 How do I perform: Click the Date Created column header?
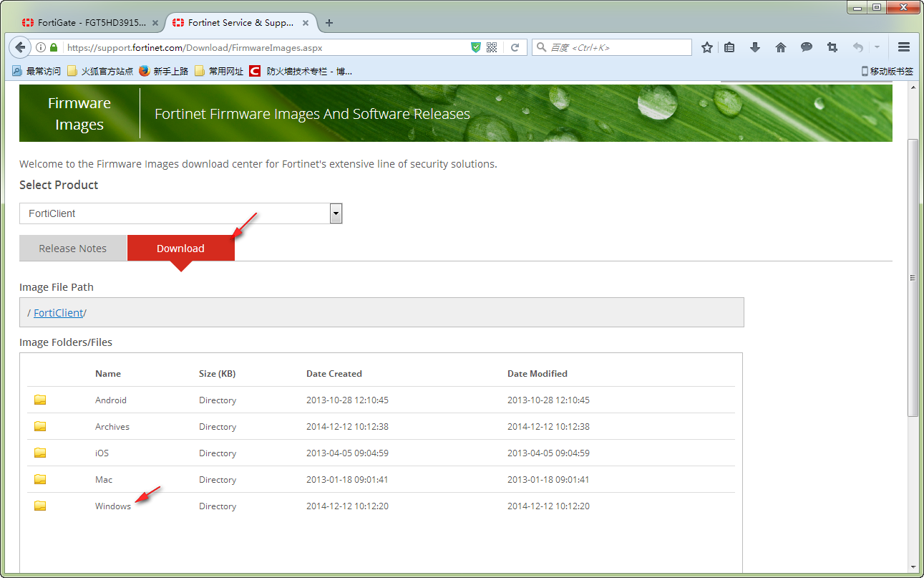tap(334, 374)
